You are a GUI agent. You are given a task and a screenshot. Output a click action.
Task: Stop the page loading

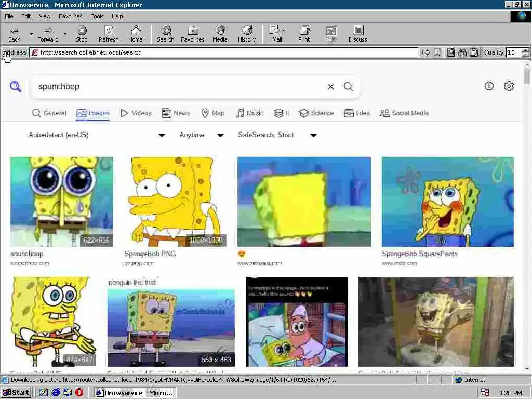pyautogui.click(x=82, y=34)
